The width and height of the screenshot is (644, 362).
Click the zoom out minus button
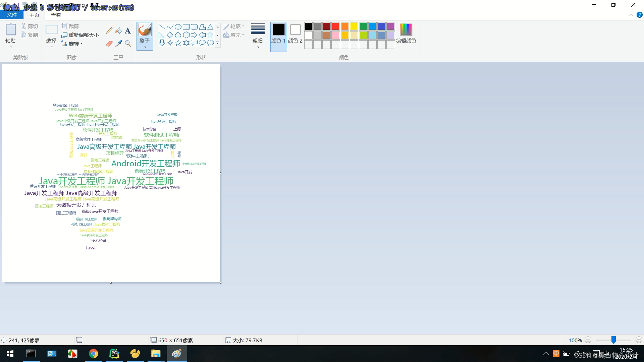tap(588, 340)
